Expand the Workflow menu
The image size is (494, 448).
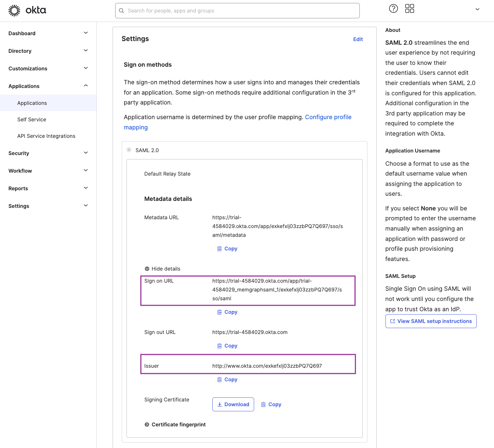pos(48,171)
